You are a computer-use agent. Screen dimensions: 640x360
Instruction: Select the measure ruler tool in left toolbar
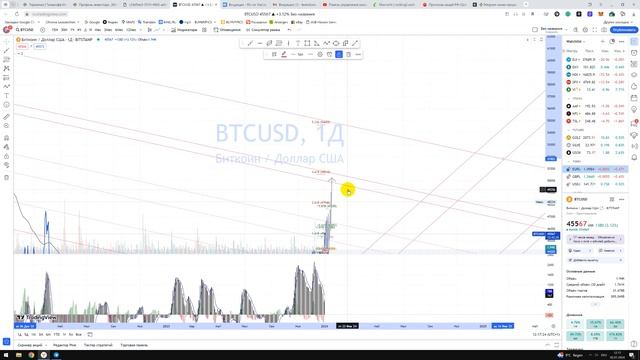(6, 117)
